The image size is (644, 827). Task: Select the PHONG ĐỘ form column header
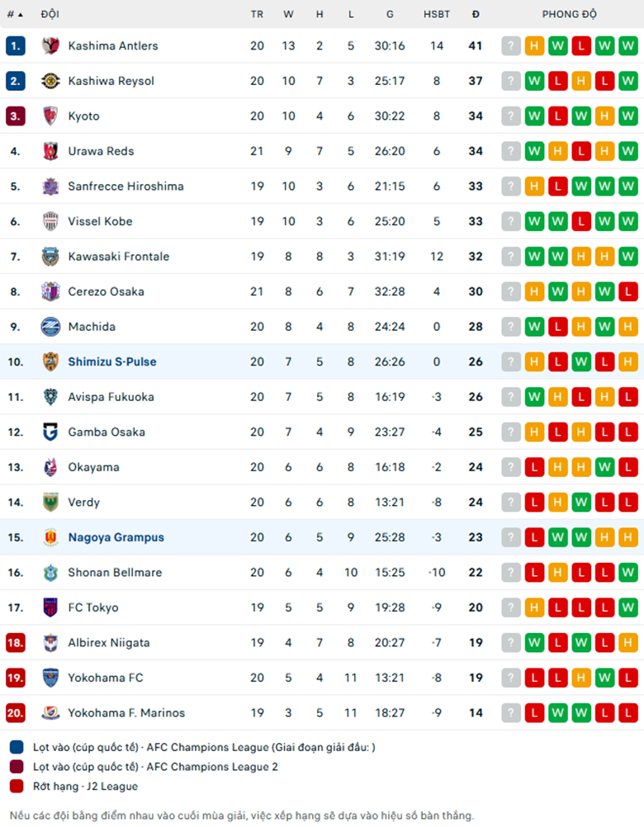tap(570, 14)
